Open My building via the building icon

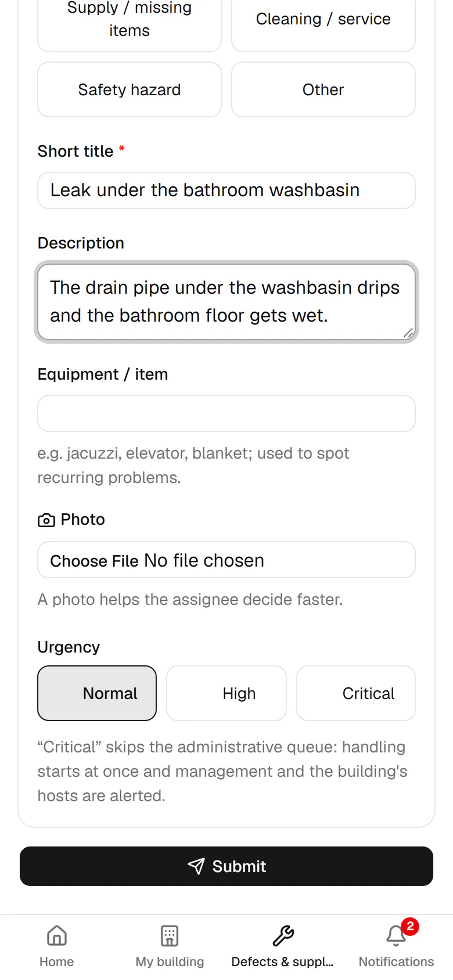pyautogui.click(x=170, y=936)
